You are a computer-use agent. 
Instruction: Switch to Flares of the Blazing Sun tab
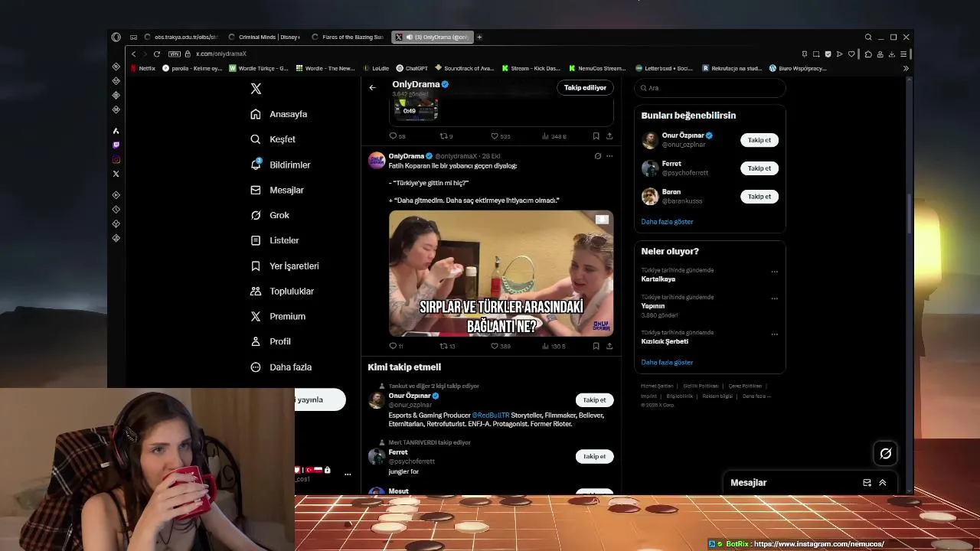point(348,37)
